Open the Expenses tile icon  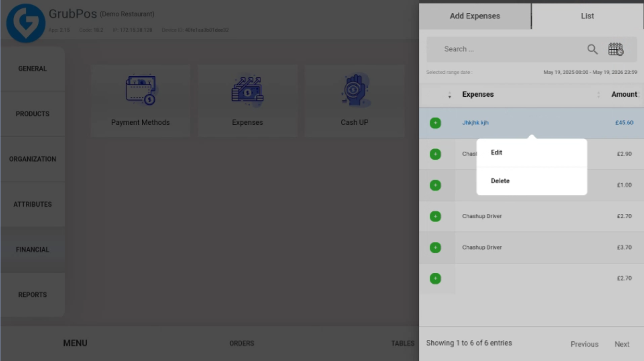click(248, 90)
